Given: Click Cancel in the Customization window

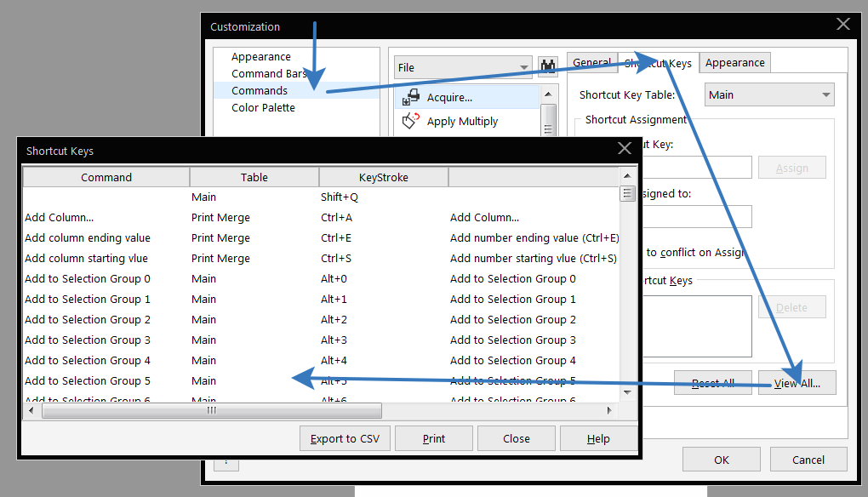Looking at the screenshot, I should (x=808, y=460).
